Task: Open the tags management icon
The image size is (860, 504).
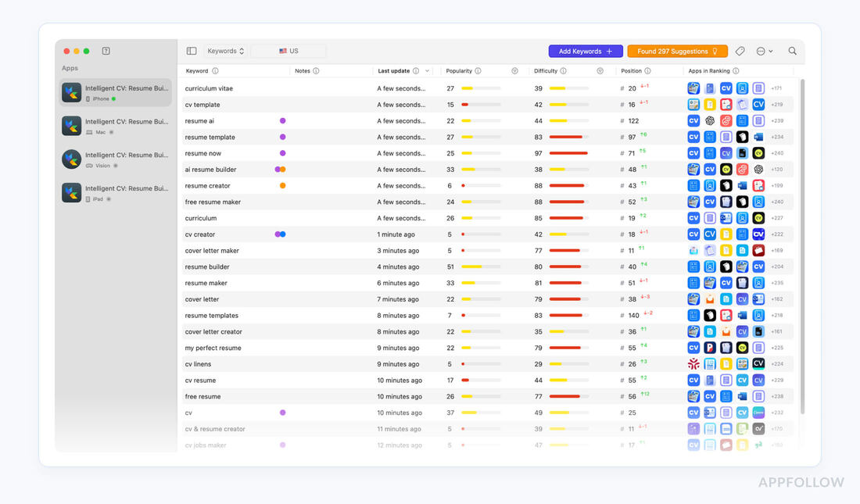Action: (740, 51)
